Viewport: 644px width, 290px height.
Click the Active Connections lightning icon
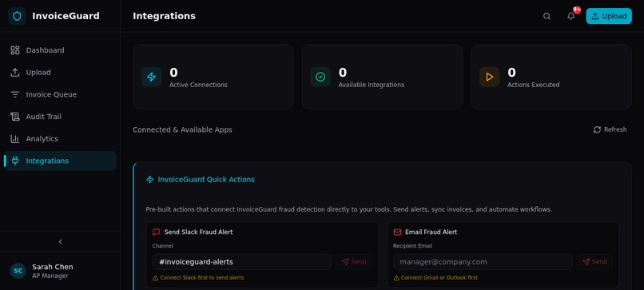pos(152,77)
